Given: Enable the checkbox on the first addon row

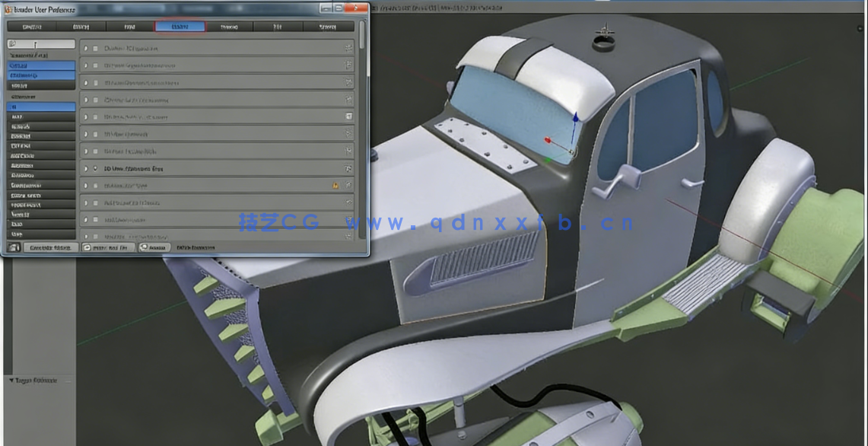Looking at the screenshot, I should tap(95, 49).
